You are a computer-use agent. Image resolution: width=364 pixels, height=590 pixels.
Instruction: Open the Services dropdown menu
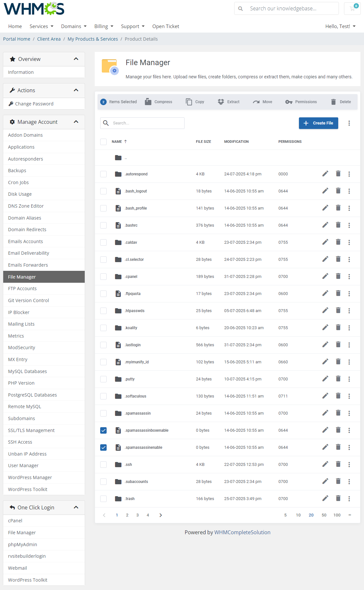tap(41, 26)
